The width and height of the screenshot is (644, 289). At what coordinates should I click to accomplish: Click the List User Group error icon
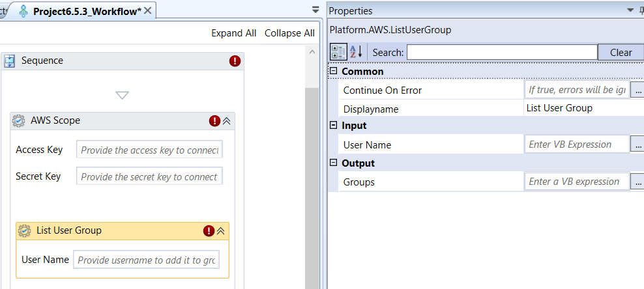click(x=209, y=231)
